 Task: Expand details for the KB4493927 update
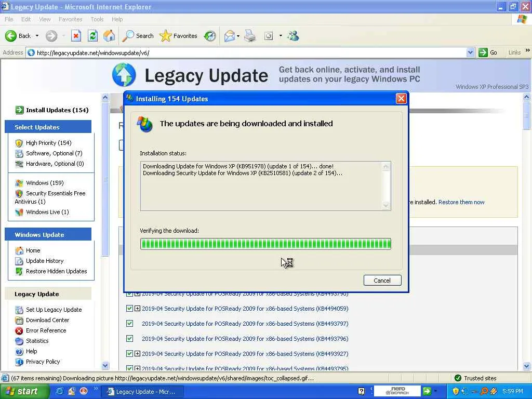pyautogui.click(x=137, y=353)
